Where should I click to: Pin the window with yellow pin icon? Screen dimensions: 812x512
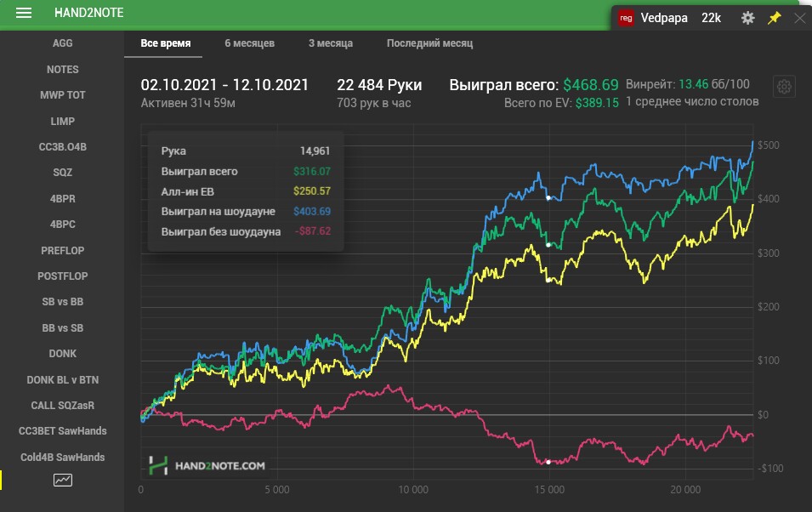coord(774,18)
